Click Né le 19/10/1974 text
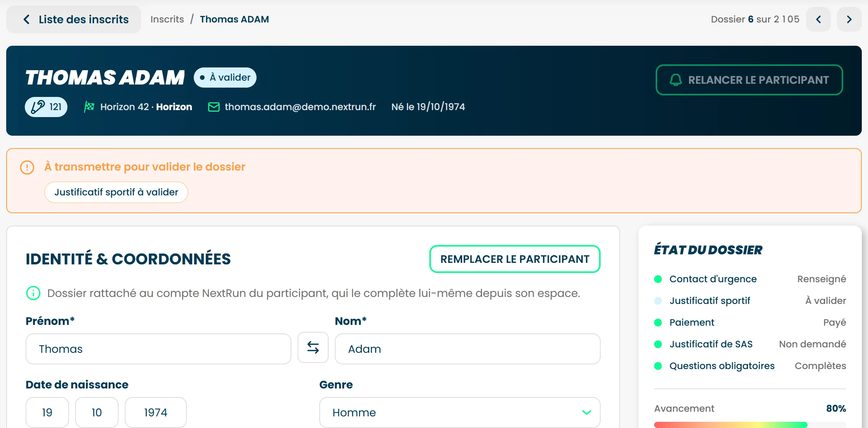 point(428,107)
